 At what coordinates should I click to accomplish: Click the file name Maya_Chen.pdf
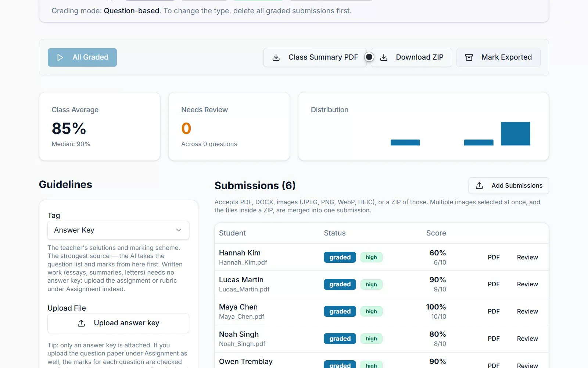[241, 316]
